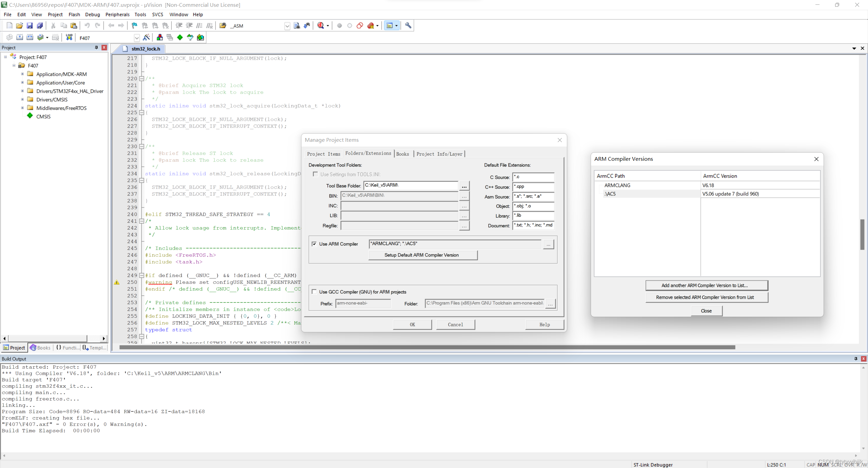Expand the Drivers/CMSIS group
This screenshot has width=868, height=468.
[22, 99]
